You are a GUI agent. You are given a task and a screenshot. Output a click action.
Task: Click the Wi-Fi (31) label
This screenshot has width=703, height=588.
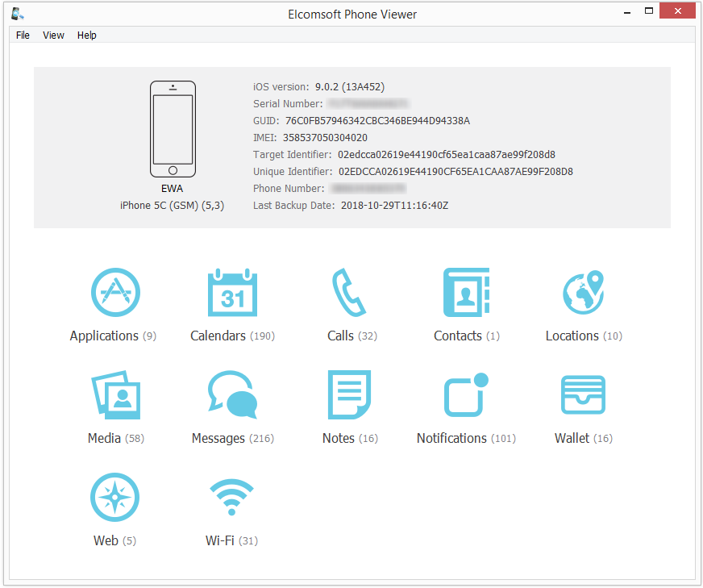coord(232,540)
